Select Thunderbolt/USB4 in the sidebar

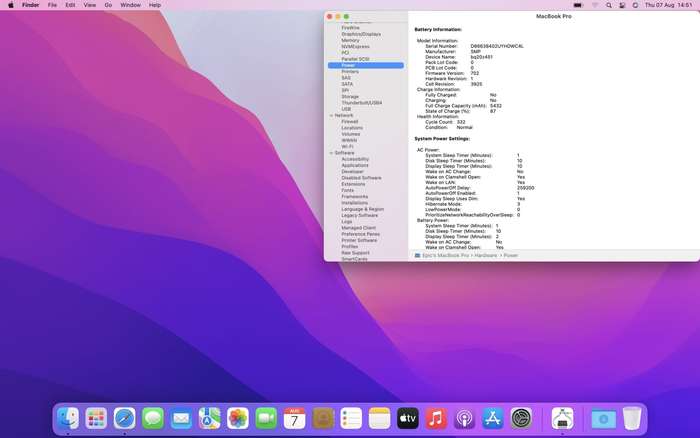[x=362, y=103]
